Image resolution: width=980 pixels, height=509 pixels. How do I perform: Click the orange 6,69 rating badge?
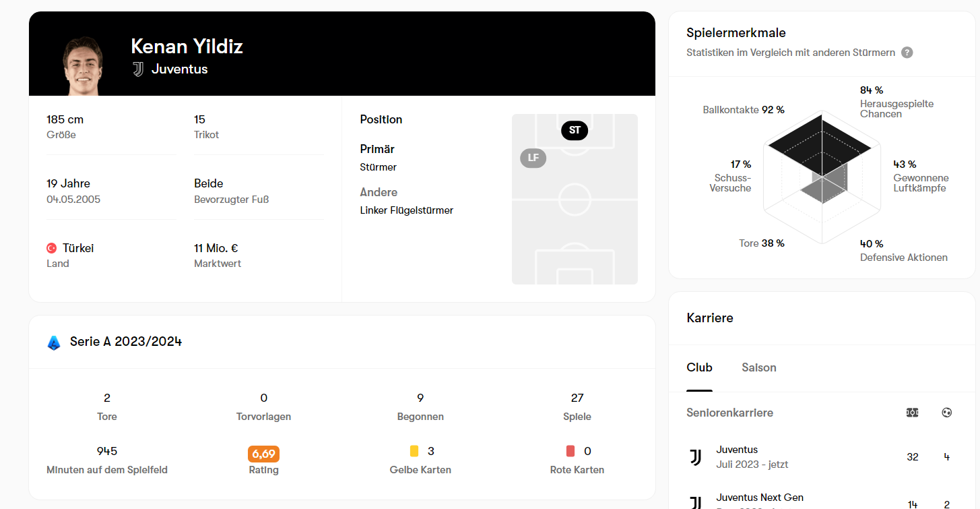(x=263, y=454)
